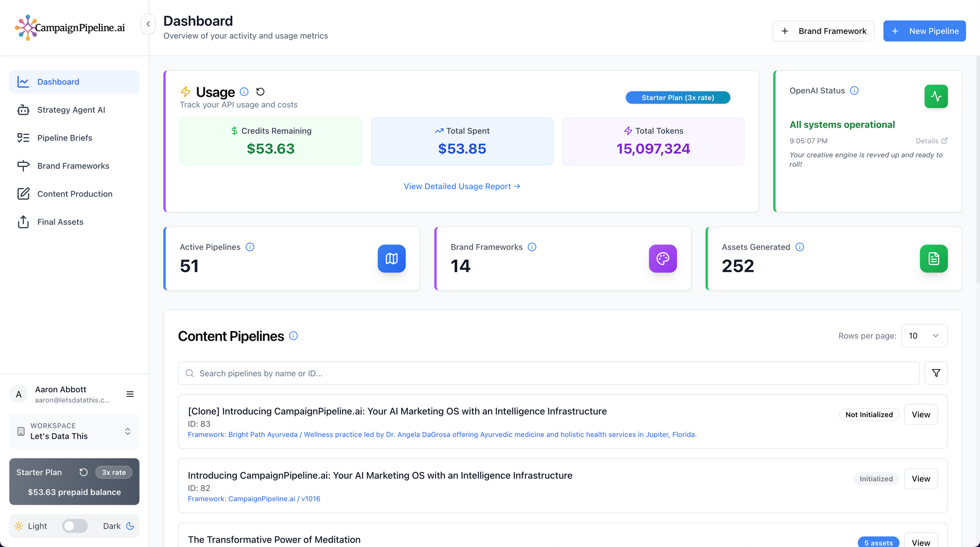Screen dimensions: 980x547
Task: Click the green document icon on Assets Generated
Action: [x=934, y=259]
